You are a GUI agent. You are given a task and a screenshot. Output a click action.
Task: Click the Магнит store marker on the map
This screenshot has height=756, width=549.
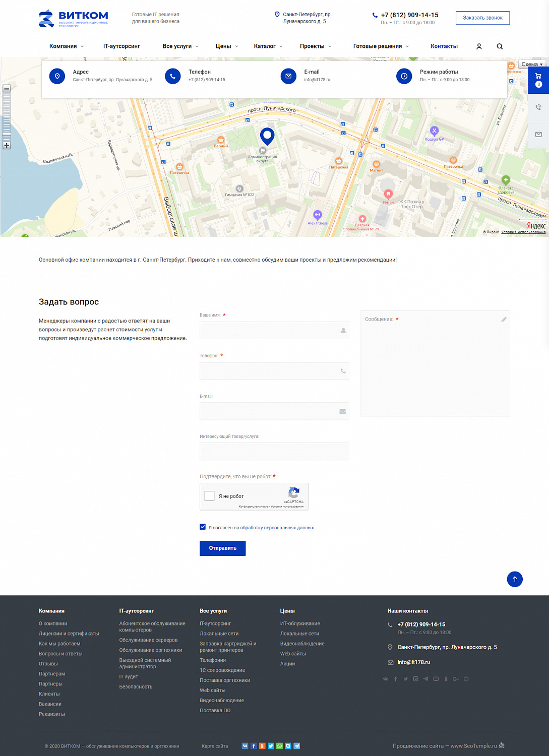pyautogui.click(x=376, y=164)
